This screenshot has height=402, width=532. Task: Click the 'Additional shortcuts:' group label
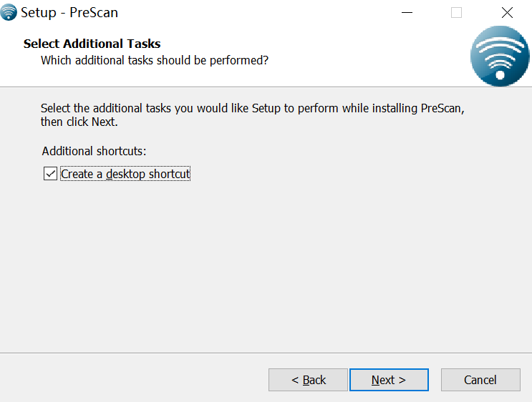(x=94, y=151)
